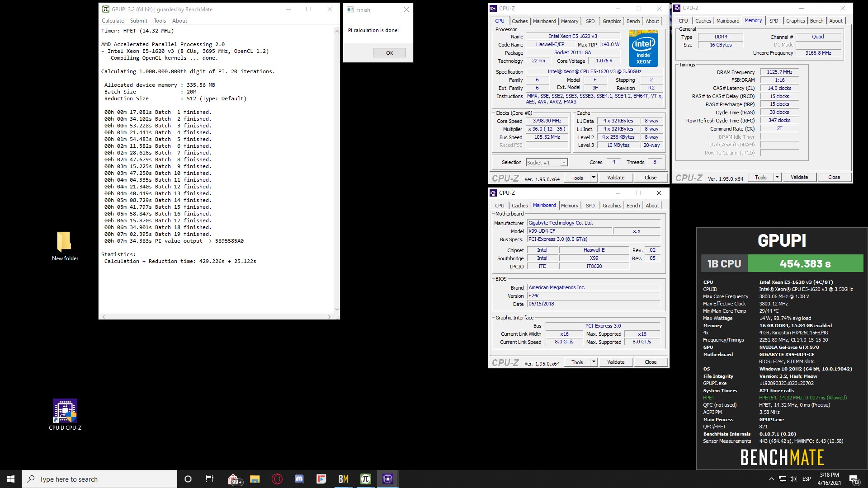Viewport: 868px width, 488px height.
Task: Open Graphics tab in Memory CPU-Z window
Action: coord(795,21)
